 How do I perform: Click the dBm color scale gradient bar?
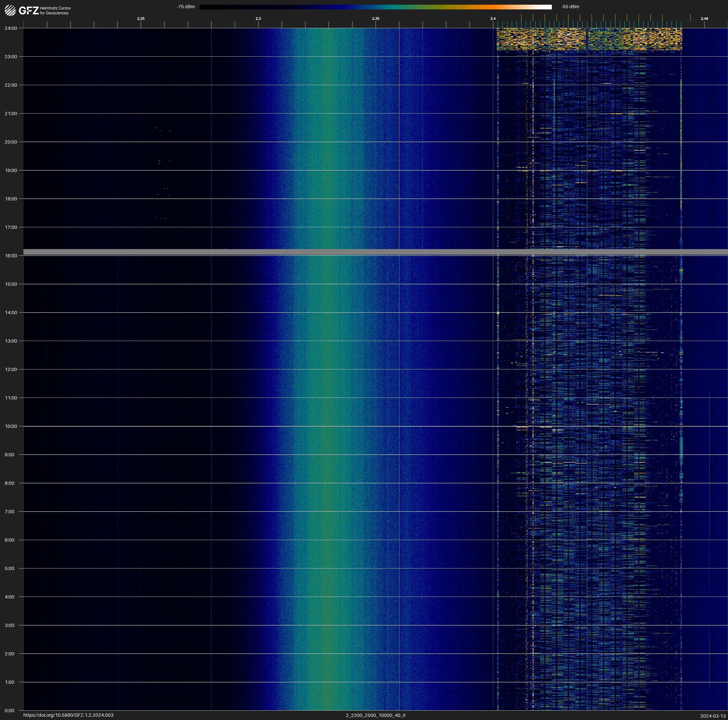[375, 7]
